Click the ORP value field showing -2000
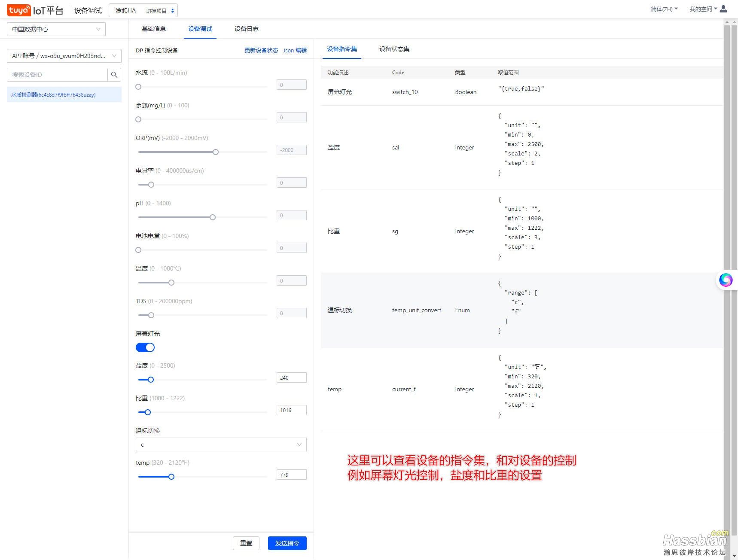Screen dimensions: 738x560 tap(292, 150)
